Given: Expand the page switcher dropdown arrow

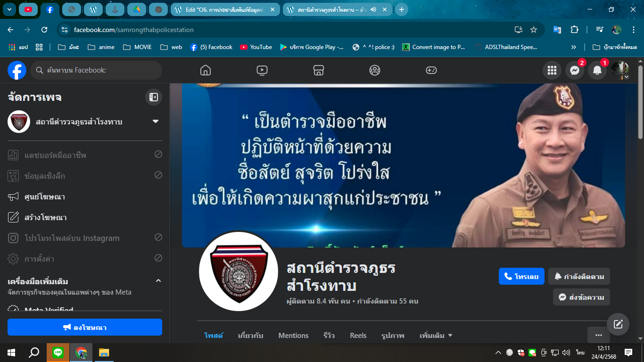Looking at the screenshot, I should click(x=156, y=122).
